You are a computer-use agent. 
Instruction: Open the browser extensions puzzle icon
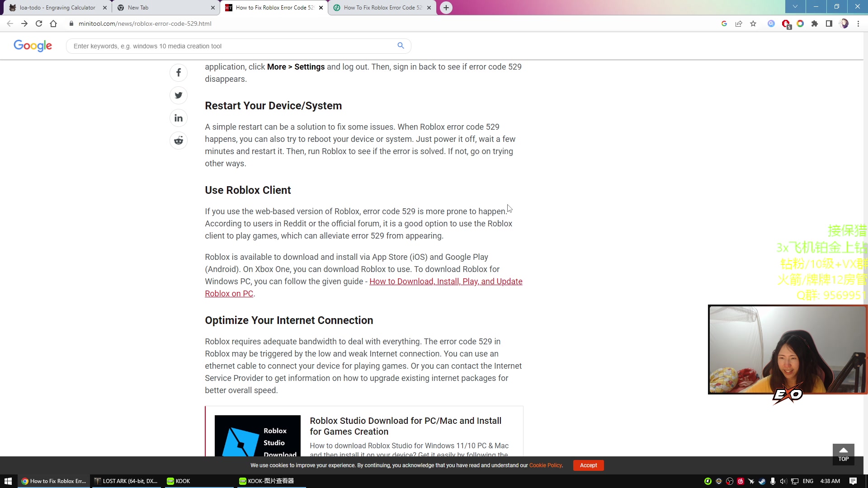point(815,23)
